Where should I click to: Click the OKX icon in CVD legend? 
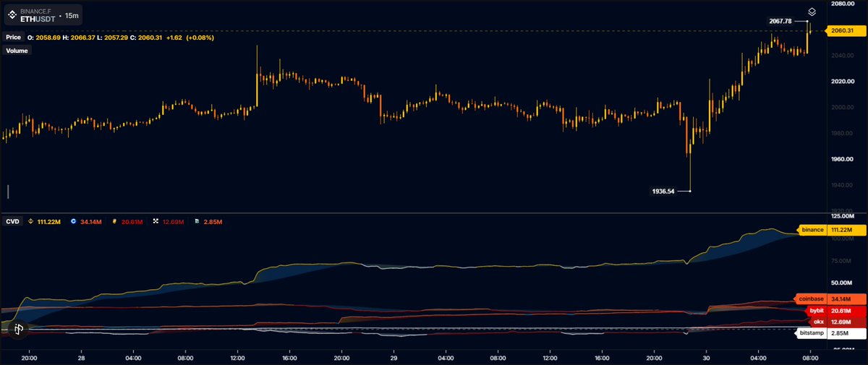[x=156, y=221]
